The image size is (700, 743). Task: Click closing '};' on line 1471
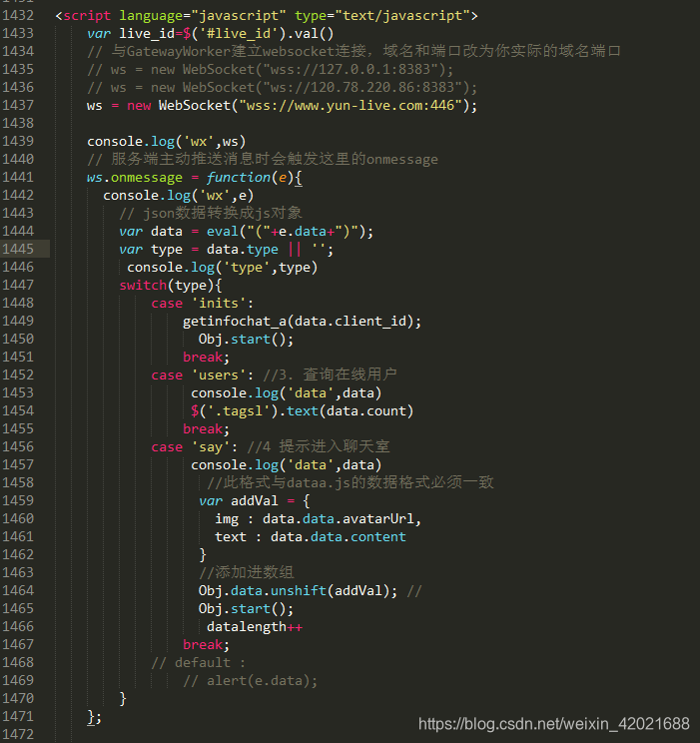pos(95,717)
